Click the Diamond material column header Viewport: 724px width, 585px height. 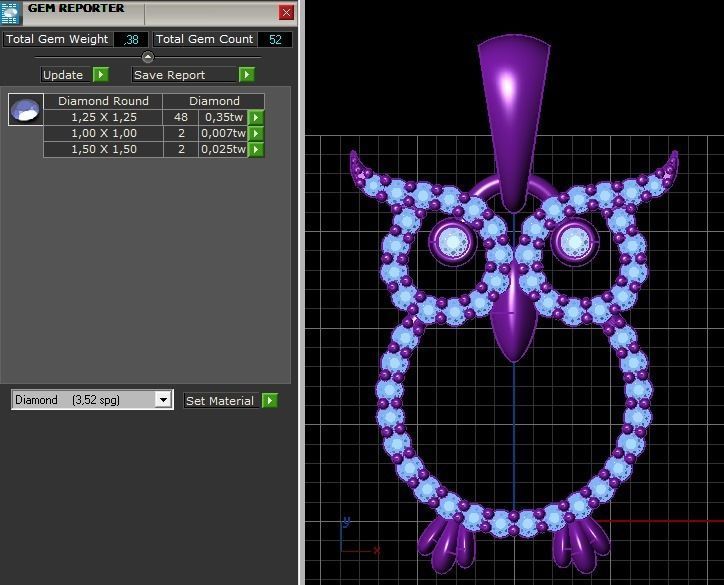click(214, 101)
